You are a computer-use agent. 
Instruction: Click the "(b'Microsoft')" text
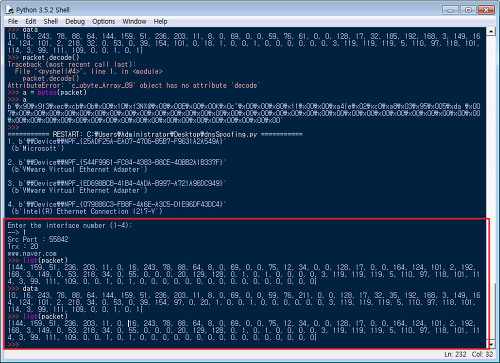point(37,148)
